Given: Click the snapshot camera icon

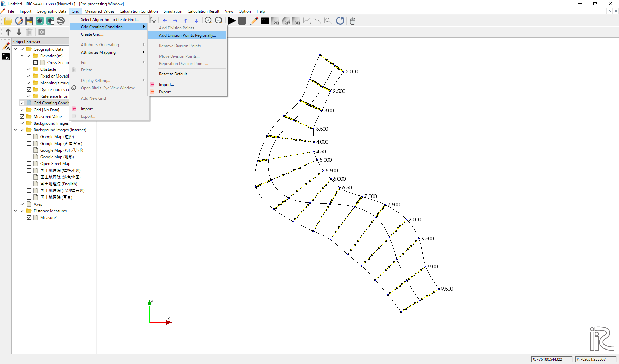Looking at the screenshot, I should coord(40,21).
